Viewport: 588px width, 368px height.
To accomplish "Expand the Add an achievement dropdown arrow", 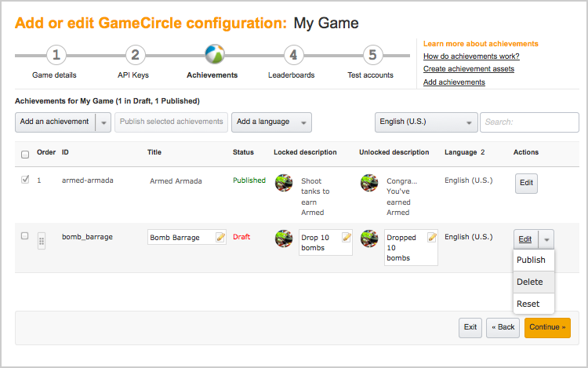I will pyautogui.click(x=103, y=122).
